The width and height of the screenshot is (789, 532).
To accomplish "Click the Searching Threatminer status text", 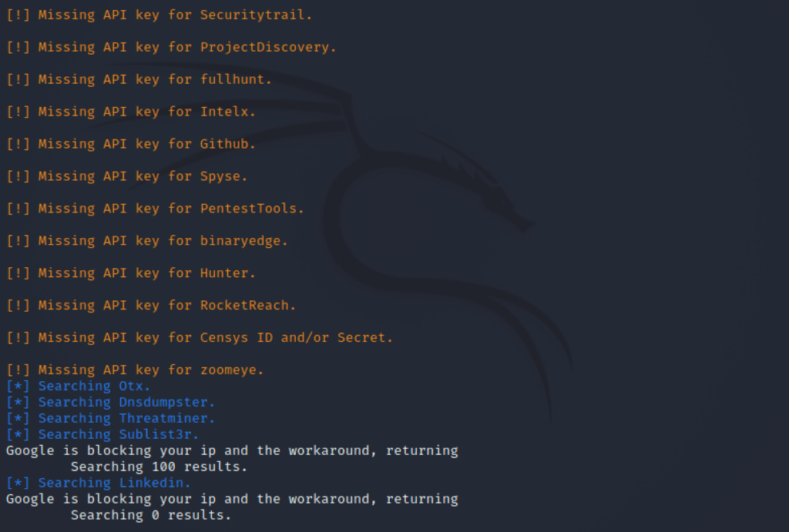I will (110, 418).
